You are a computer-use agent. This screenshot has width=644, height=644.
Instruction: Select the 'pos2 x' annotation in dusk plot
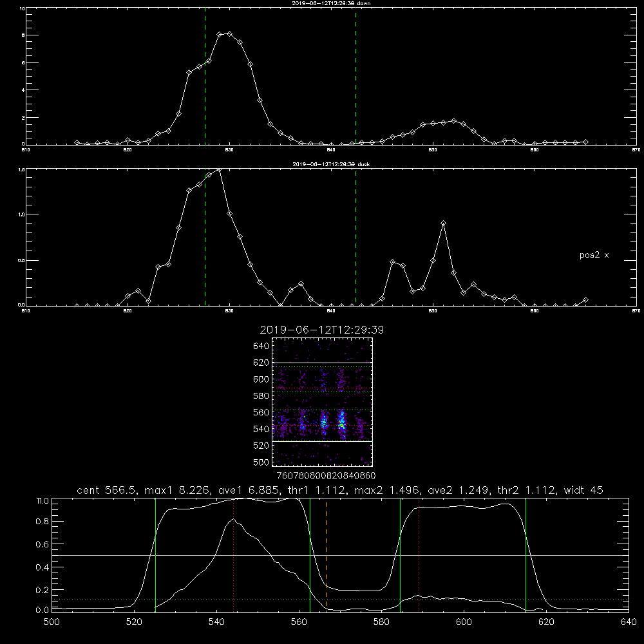pos(594,256)
